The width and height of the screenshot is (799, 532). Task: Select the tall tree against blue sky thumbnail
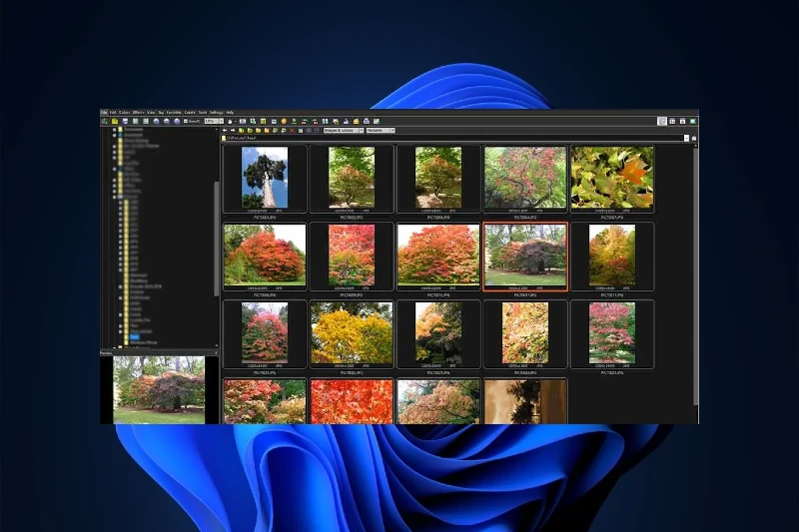click(x=265, y=178)
